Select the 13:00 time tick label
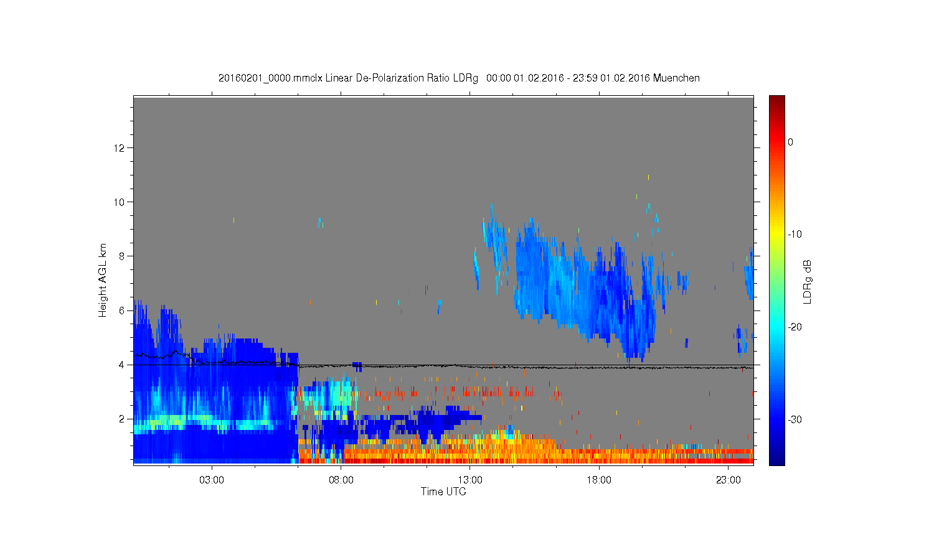The image size is (934, 560). pos(470,480)
